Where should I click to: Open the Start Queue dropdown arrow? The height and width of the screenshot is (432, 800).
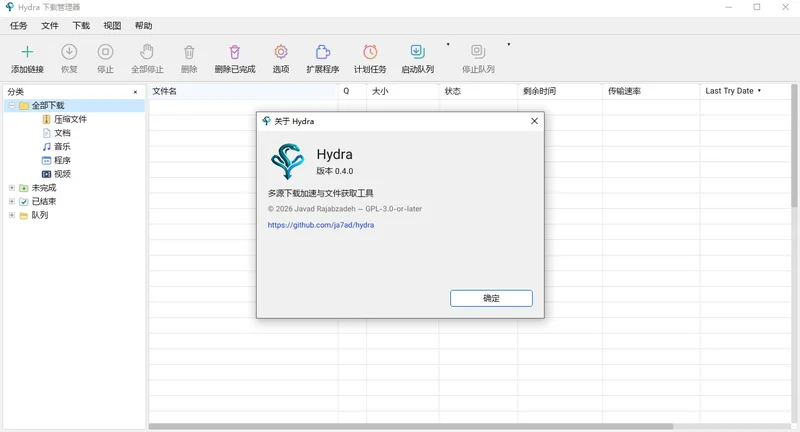448,44
